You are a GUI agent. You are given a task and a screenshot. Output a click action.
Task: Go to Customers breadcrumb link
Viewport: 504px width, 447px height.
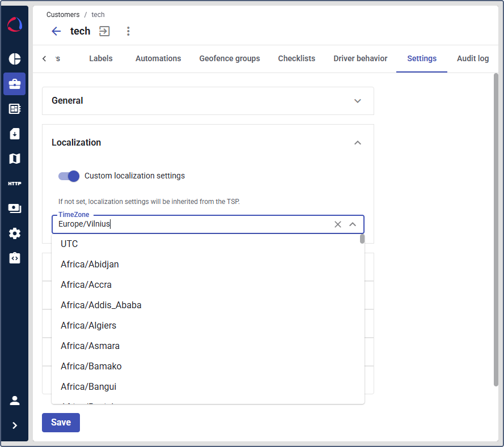tap(63, 15)
